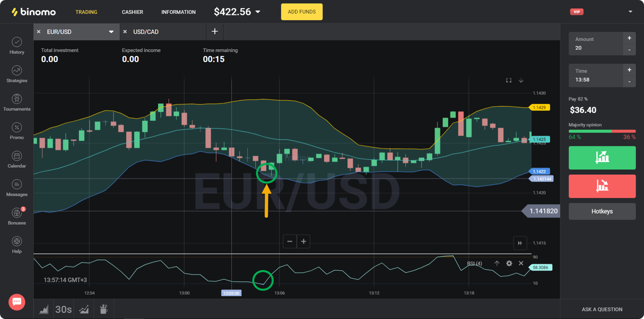Increase the trade amount

(629, 38)
